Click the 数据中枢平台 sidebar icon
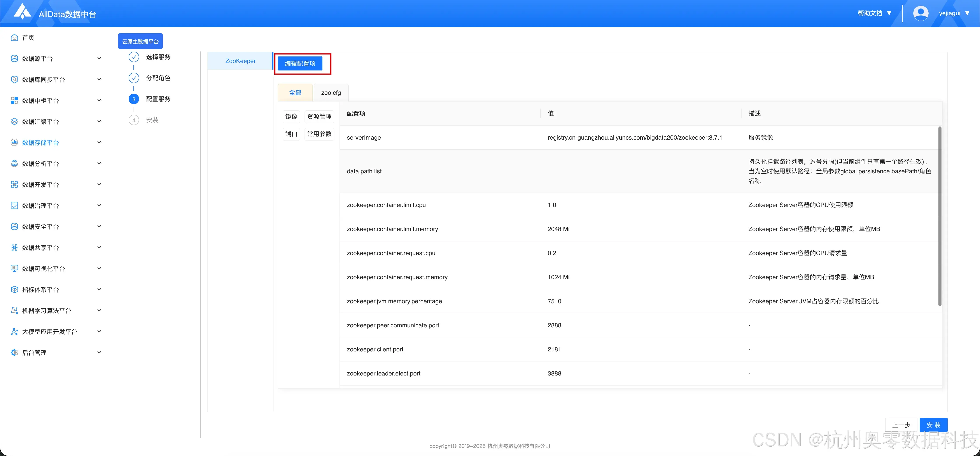The image size is (980, 456). [x=14, y=100]
